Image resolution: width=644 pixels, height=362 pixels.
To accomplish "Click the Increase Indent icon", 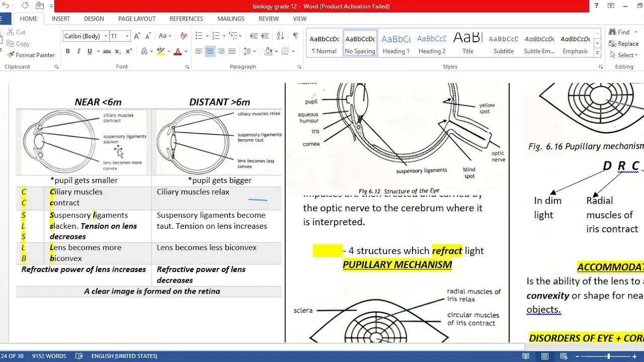I will click(265, 36).
